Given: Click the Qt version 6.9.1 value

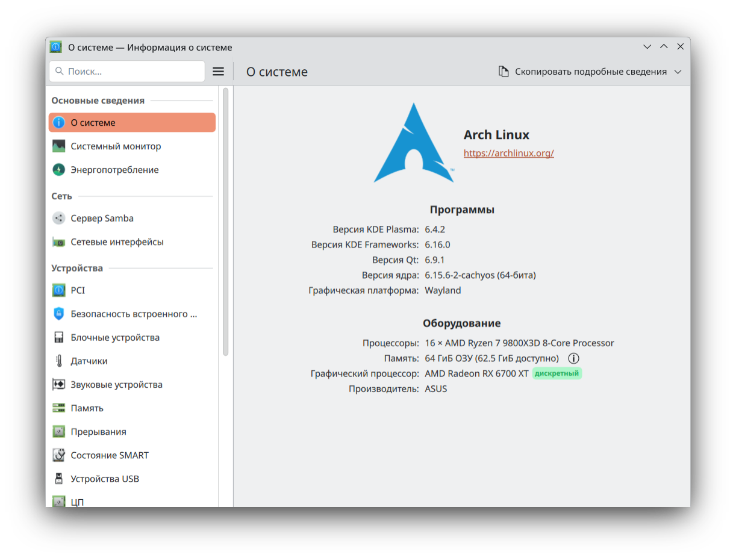Looking at the screenshot, I should 435,260.
